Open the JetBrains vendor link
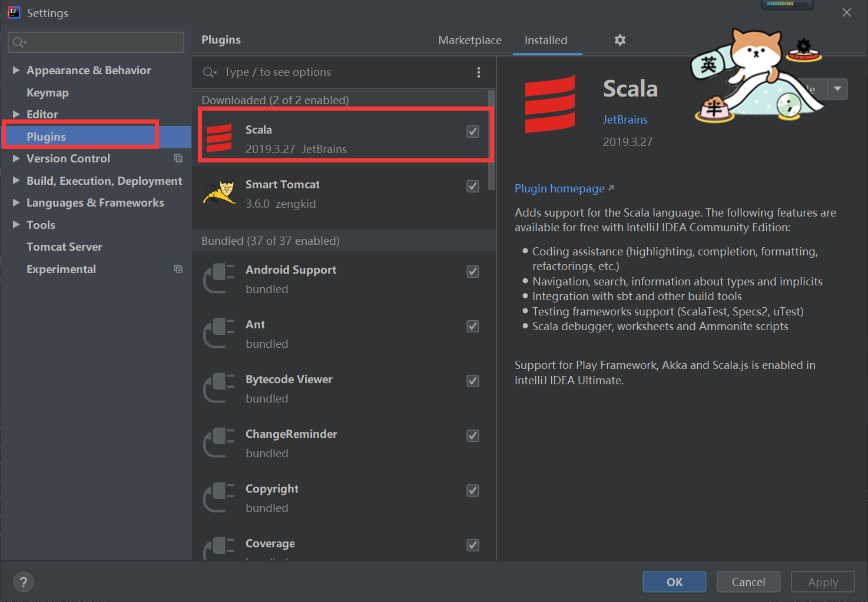This screenshot has width=868, height=602. coord(625,119)
